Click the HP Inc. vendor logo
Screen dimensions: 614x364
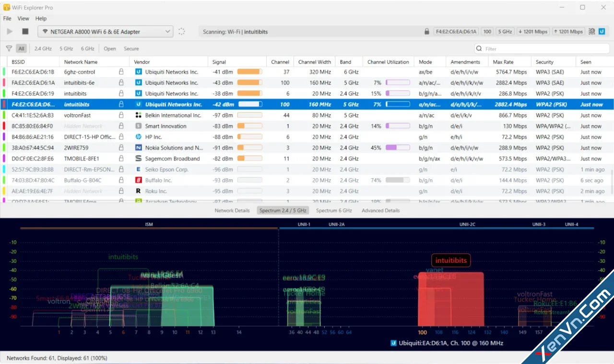coord(139,137)
